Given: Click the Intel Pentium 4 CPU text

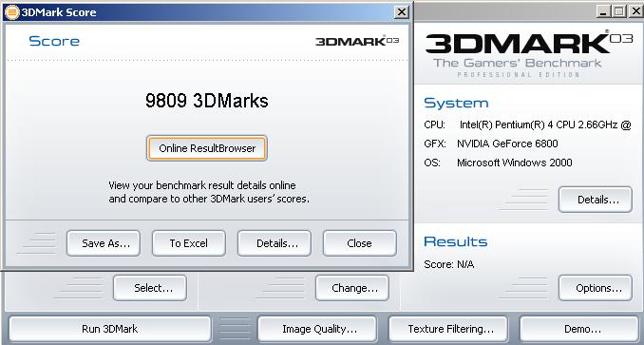Looking at the screenshot, I should pos(545,125).
